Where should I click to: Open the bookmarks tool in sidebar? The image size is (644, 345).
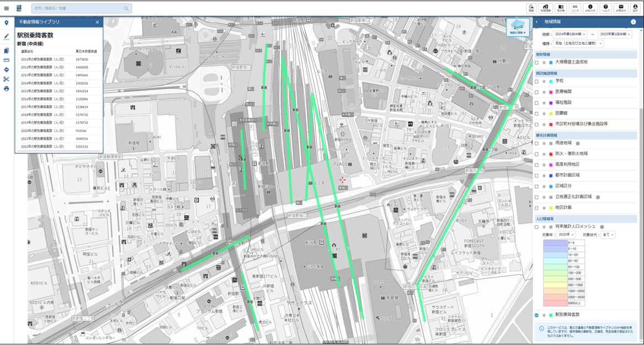click(x=7, y=51)
